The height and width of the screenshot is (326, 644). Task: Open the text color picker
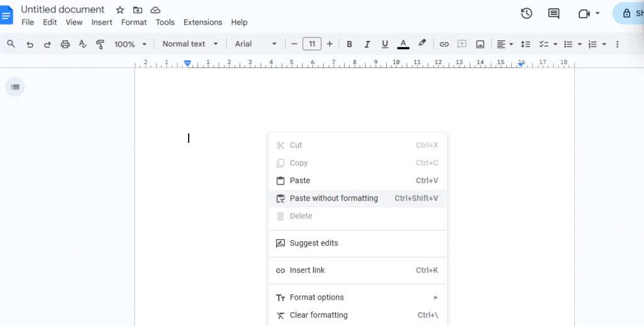(x=403, y=44)
